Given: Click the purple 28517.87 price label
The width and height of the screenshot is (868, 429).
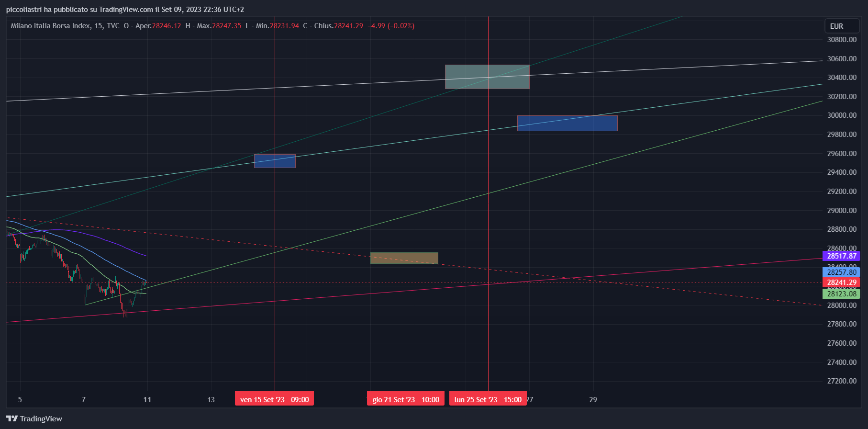Looking at the screenshot, I should (841, 256).
